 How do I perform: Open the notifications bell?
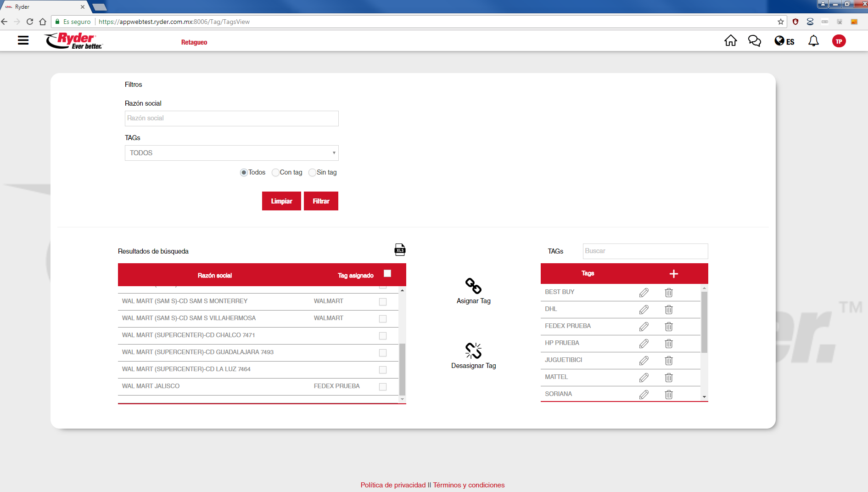(x=813, y=41)
